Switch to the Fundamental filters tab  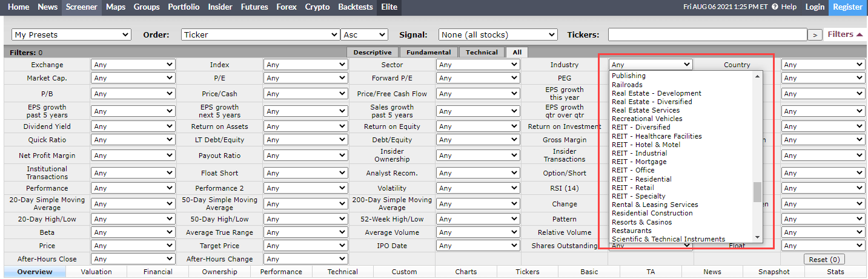tap(428, 53)
